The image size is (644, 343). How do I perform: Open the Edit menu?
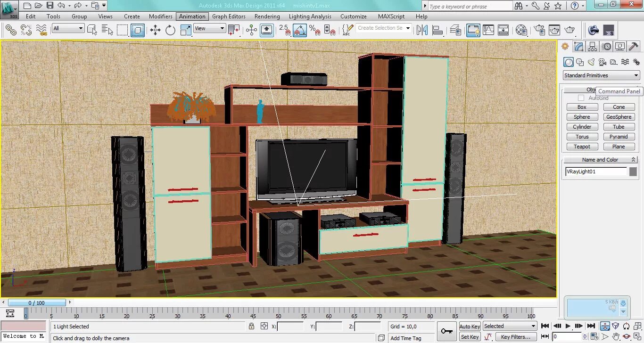pyautogui.click(x=31, y=16)
